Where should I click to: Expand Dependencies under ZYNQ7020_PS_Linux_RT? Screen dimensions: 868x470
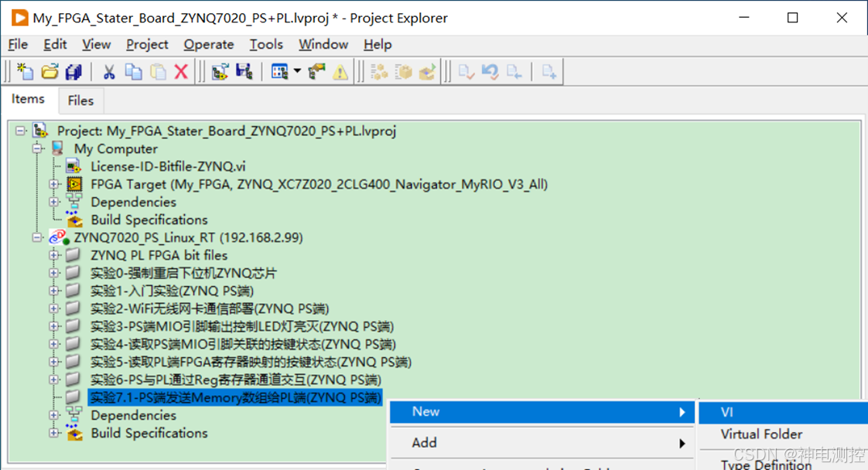53,415
